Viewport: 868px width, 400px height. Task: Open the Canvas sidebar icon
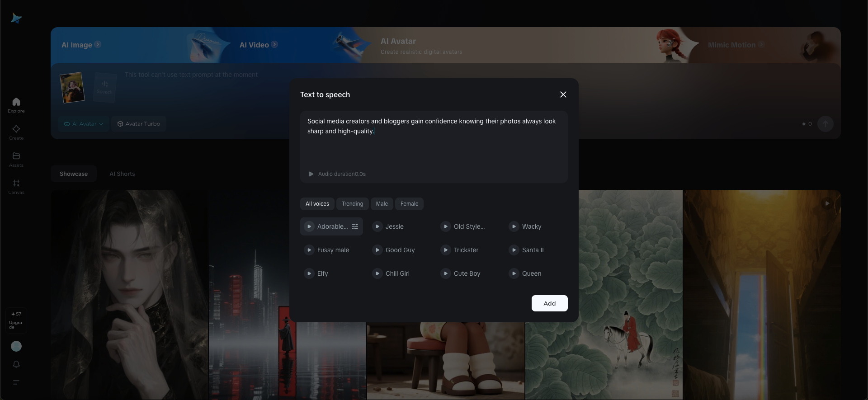coord(16,186)
